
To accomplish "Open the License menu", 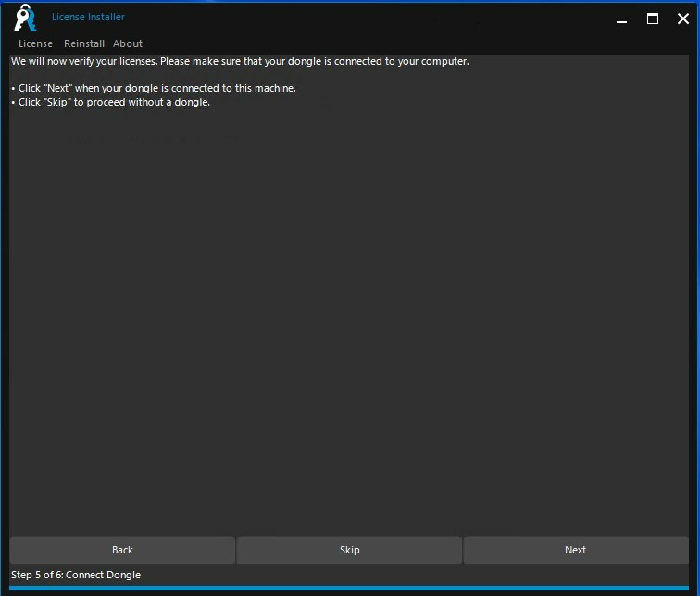I will (35, 43).
